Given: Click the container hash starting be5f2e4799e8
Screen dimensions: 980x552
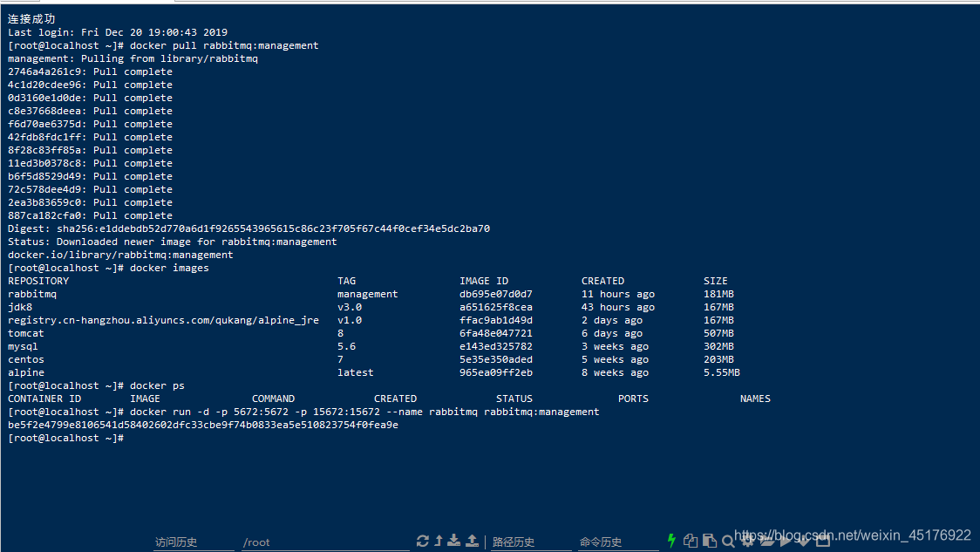Looking at the screenshot, I should (x=203, y=425).
